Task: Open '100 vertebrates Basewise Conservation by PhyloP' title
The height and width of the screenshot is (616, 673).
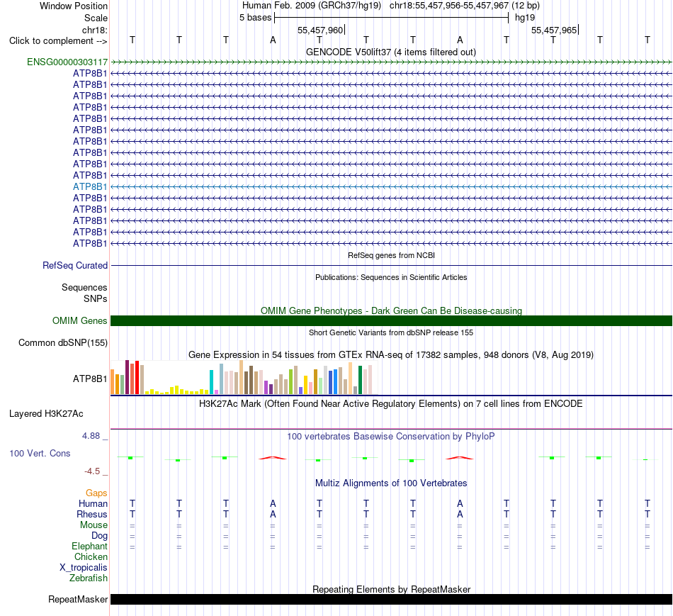Action: click(x=391, y=437)
